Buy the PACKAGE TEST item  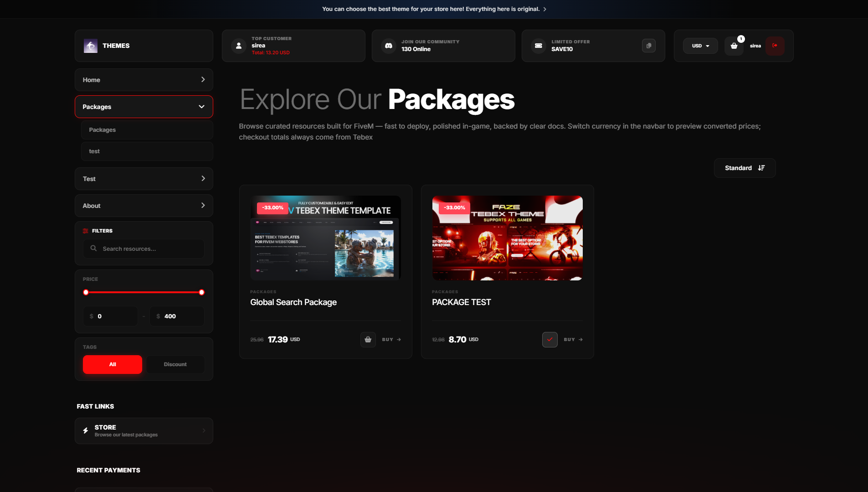click(573, 340)
